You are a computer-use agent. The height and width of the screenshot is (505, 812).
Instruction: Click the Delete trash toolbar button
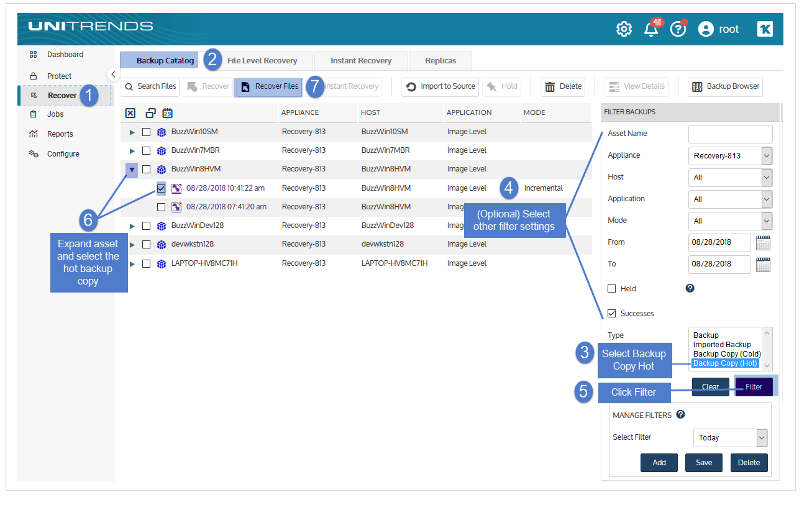click(x=563, y=86)
